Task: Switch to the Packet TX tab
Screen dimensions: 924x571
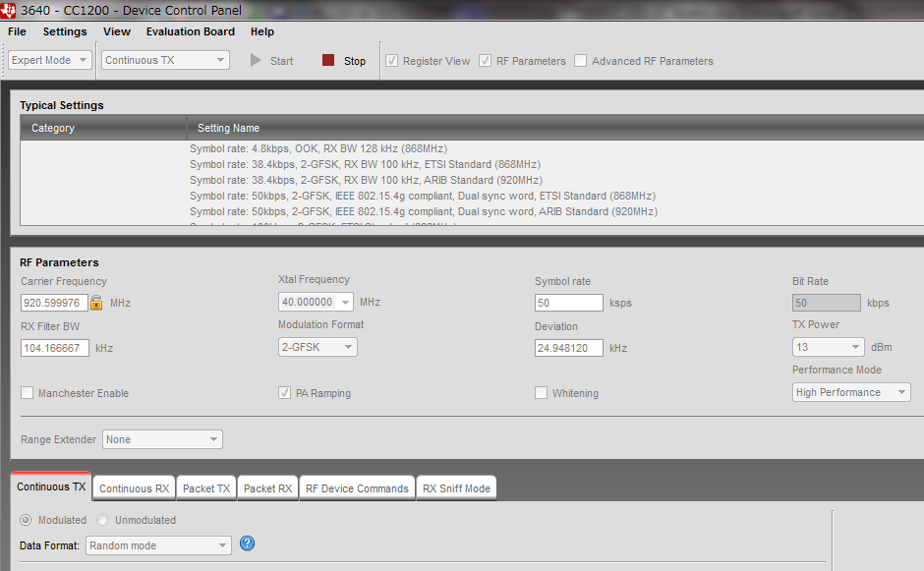Action: 206,488
